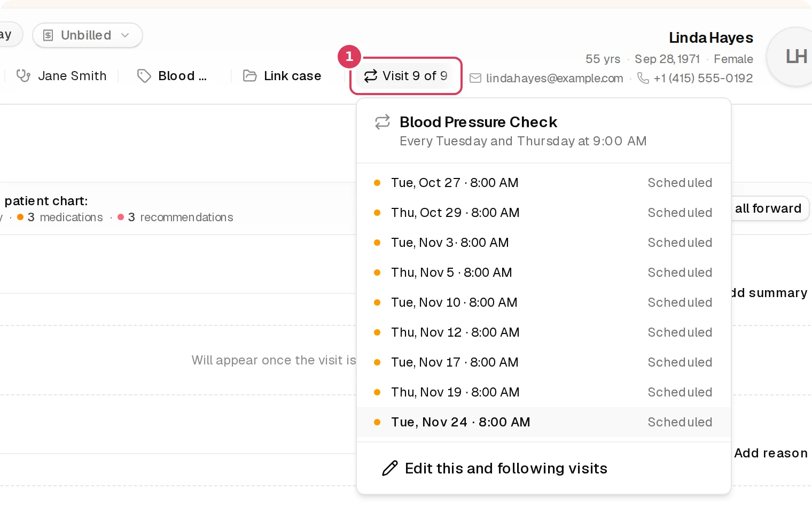Image resolution: width=812 pixels, height=513 pixels.
Task: Select the Thu, Nov 19 visit
Action: click(x=544, y=392)
